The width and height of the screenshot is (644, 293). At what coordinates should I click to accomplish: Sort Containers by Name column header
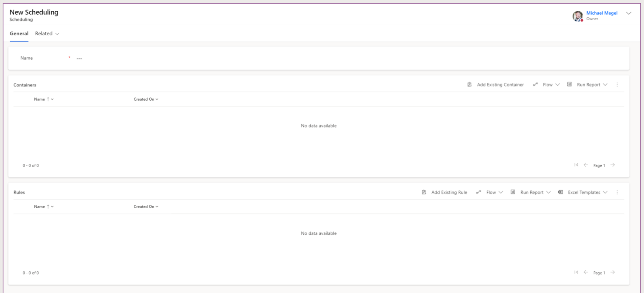pos(39,99)
